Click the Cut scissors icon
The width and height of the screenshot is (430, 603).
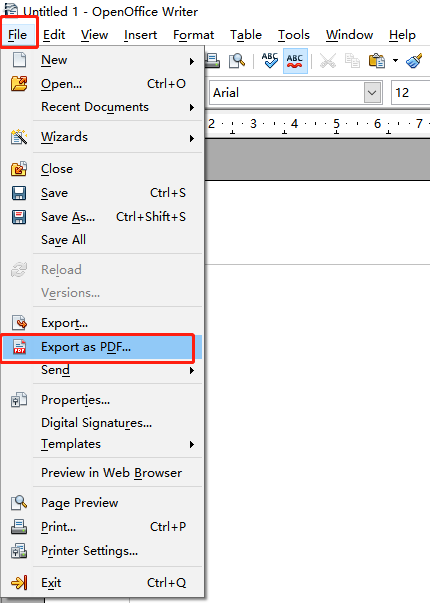328,61
